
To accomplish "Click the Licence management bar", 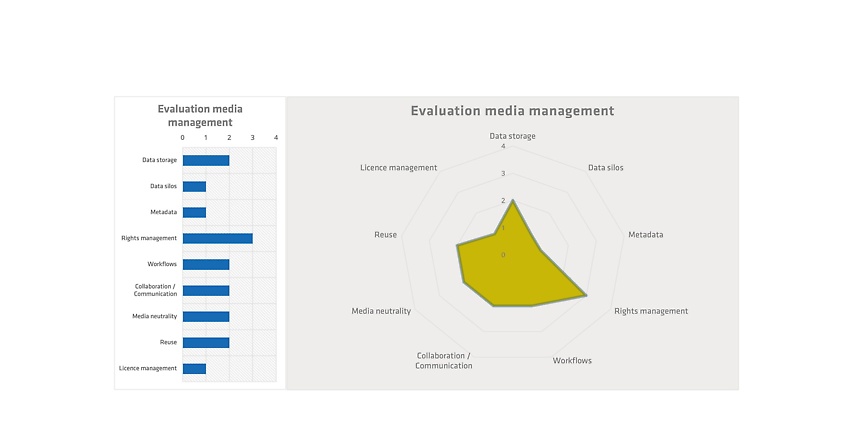I will point(194,369).
